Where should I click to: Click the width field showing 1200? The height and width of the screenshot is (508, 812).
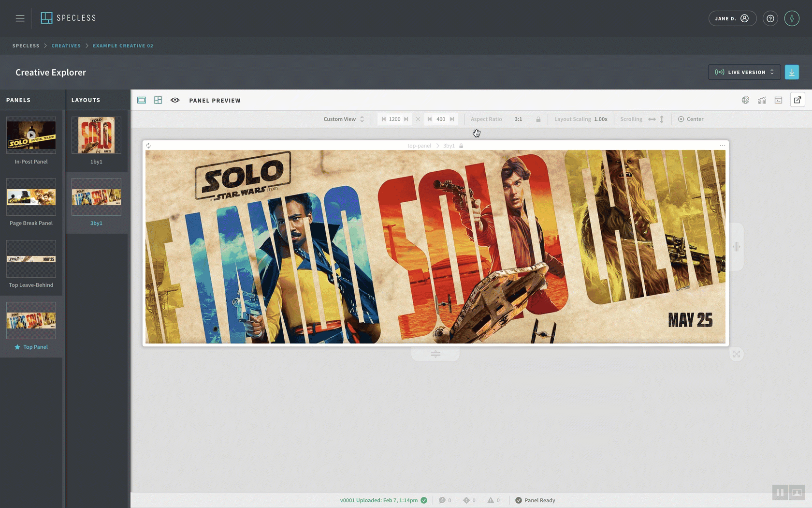tap(395, 119)
